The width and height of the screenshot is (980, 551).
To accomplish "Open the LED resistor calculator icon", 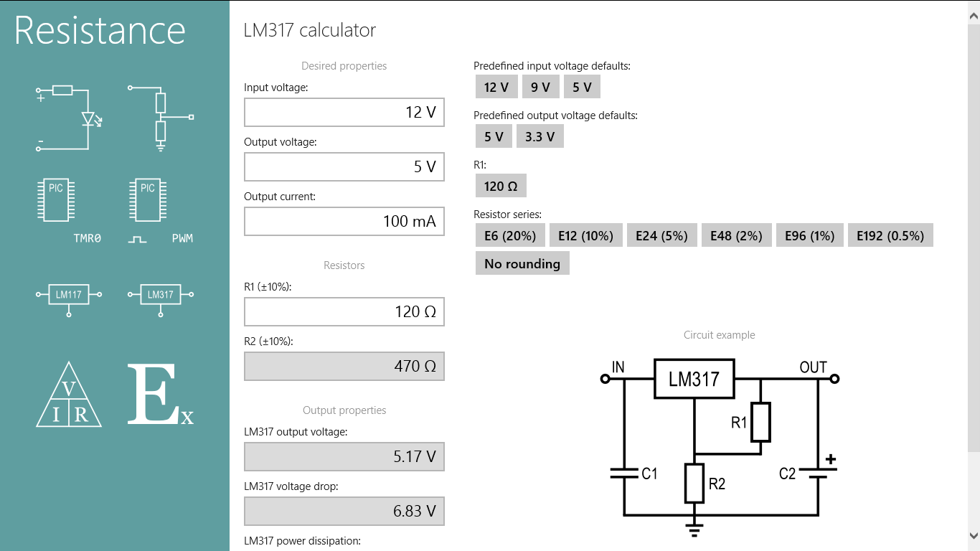I will (69, 118).
